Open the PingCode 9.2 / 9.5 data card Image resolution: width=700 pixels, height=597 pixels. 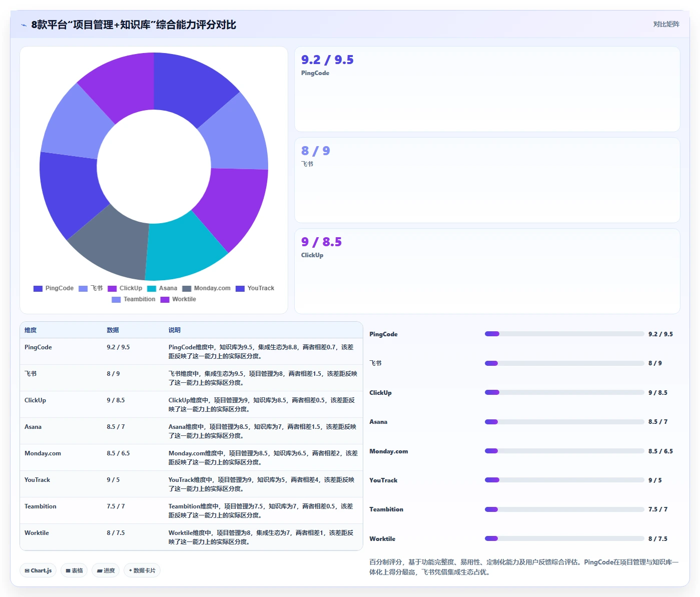tap(487, 89)
